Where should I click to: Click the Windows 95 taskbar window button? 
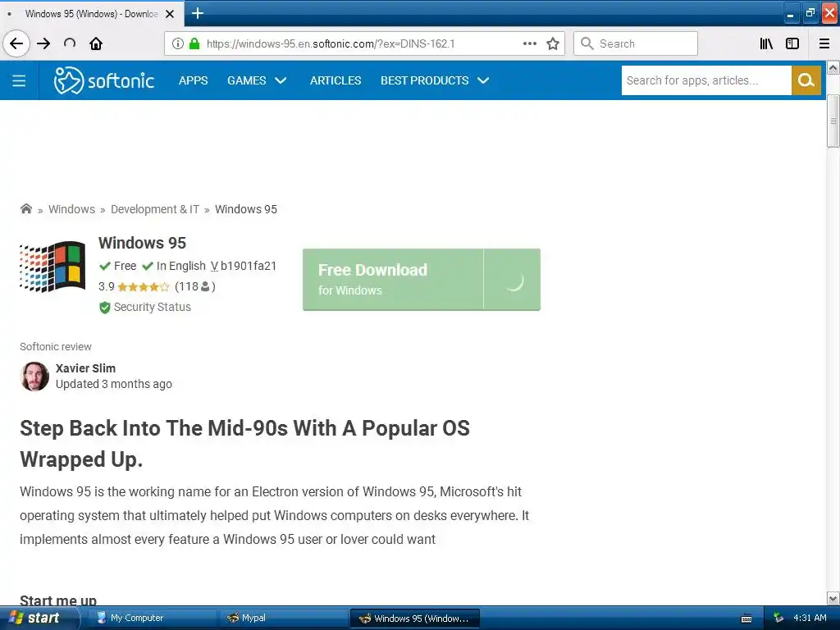click(414, 618)
